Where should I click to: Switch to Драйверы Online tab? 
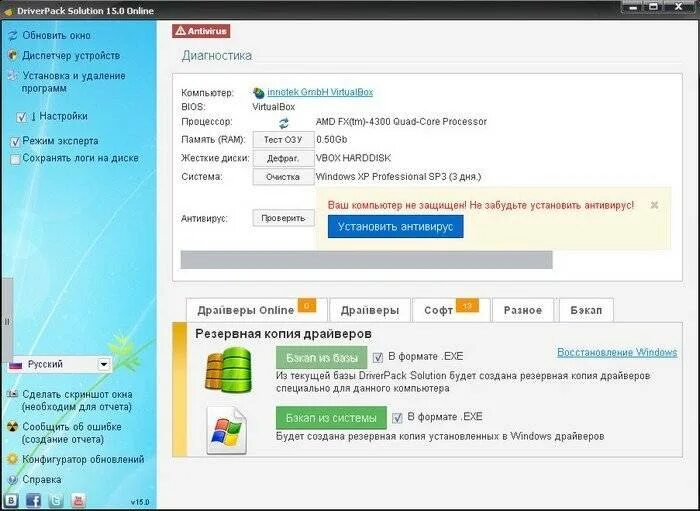coord(257,310)
